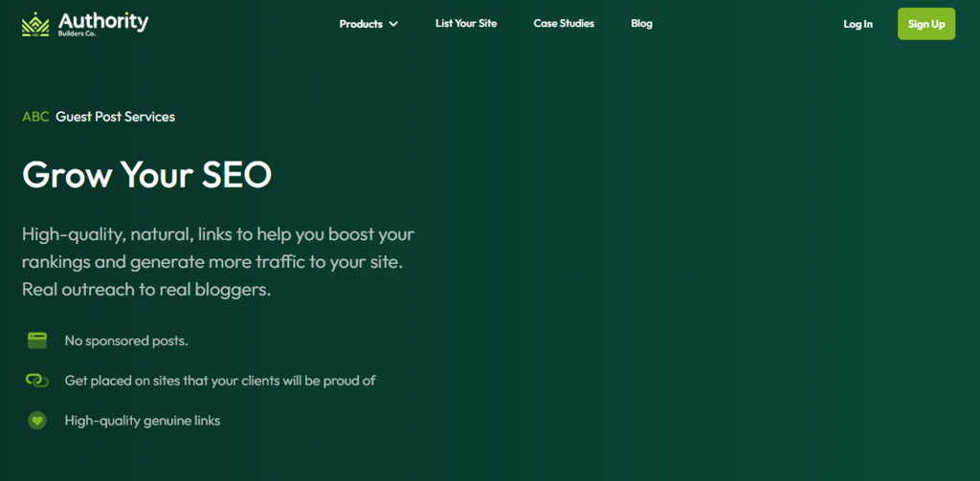Viewport: 980px width, 481px height.
Task: Open the Case Studies page
Action: 564,23
